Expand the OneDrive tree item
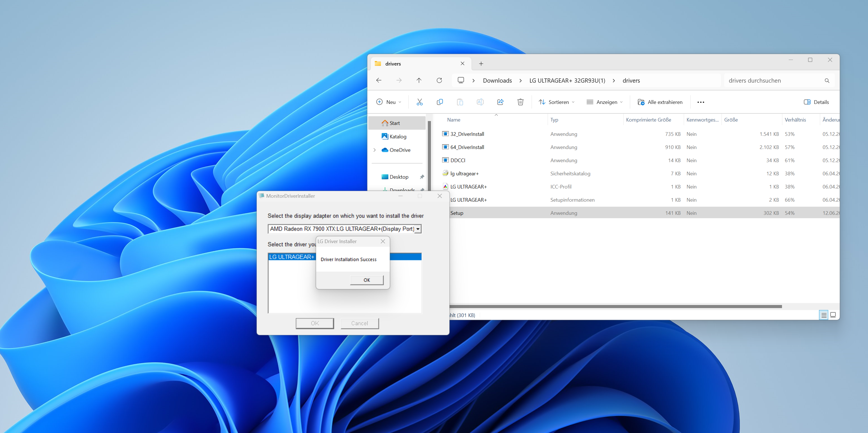This screenshot has height=433, width=868. (374, 150)
